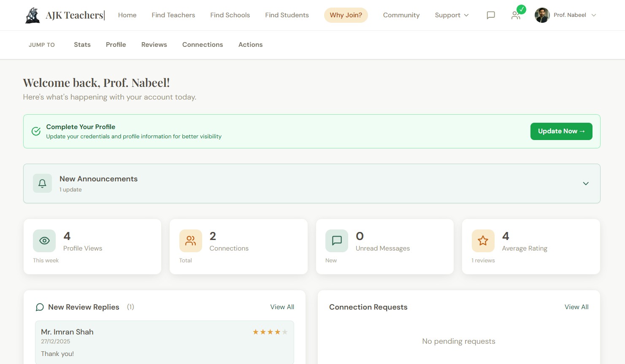Click the AJK Teachers logo icon
The width and height of the screenshot is (625, 364).
pos(32,15)
